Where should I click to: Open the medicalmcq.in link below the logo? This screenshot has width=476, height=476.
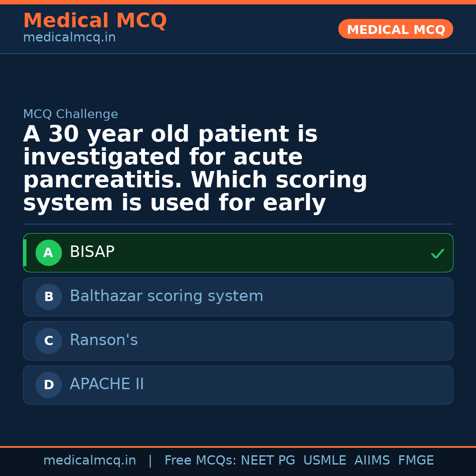tap(69, 37)
